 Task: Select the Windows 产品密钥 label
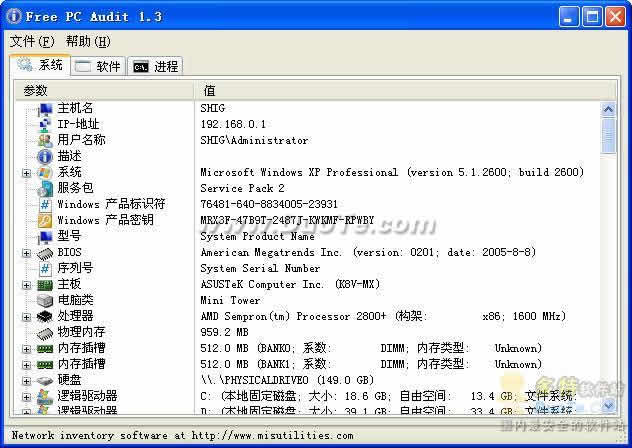coord(106,220)
